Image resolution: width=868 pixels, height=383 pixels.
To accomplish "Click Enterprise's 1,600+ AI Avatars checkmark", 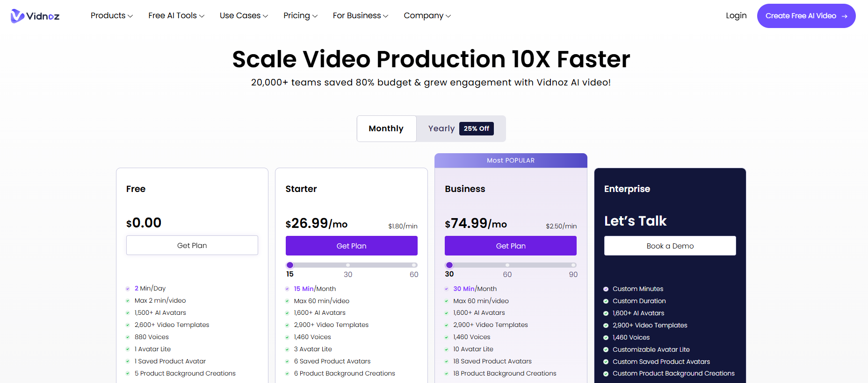I will coord(606,313).
